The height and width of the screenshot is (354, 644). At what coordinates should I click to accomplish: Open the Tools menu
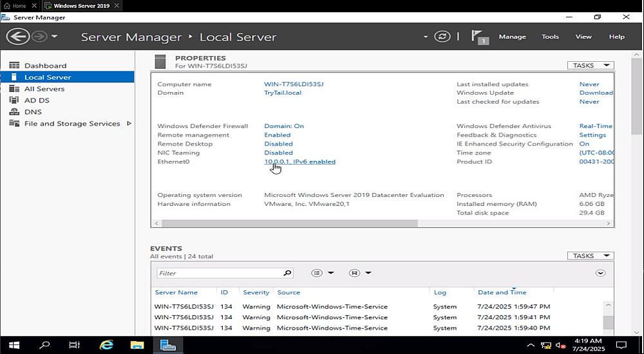[550, 37]
